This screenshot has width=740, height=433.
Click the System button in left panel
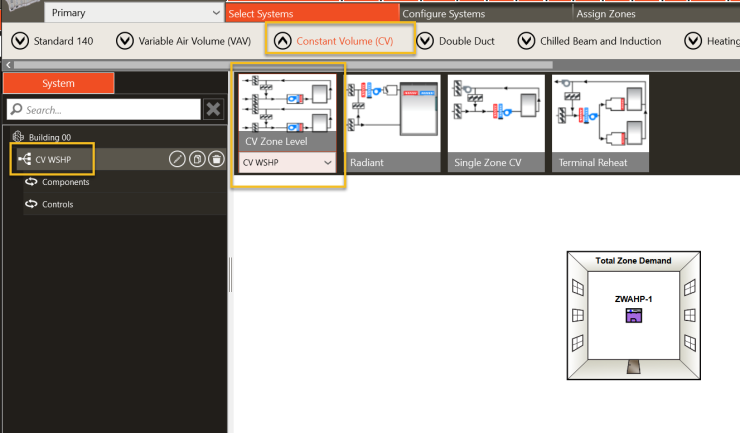pos(59,84)
